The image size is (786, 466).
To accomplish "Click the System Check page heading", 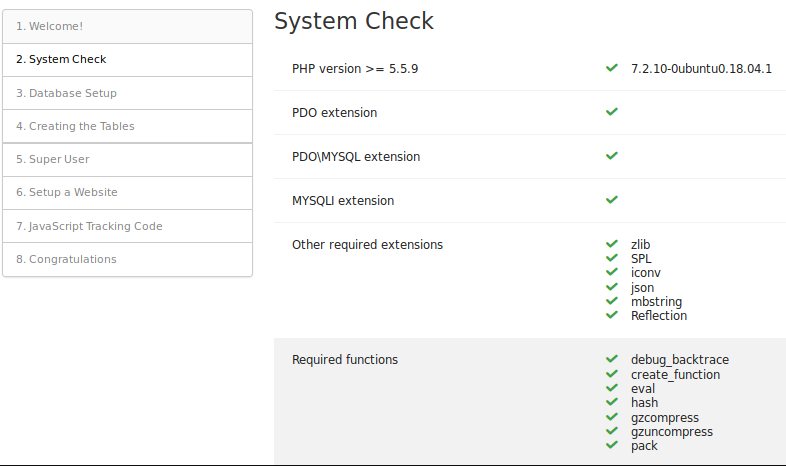I will (354, 21).
